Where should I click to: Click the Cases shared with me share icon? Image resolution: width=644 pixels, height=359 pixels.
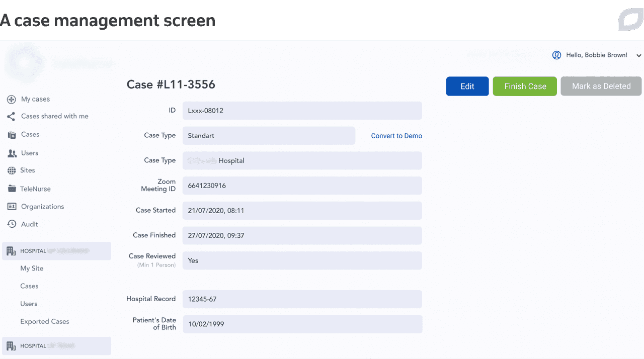click(11, 117)
